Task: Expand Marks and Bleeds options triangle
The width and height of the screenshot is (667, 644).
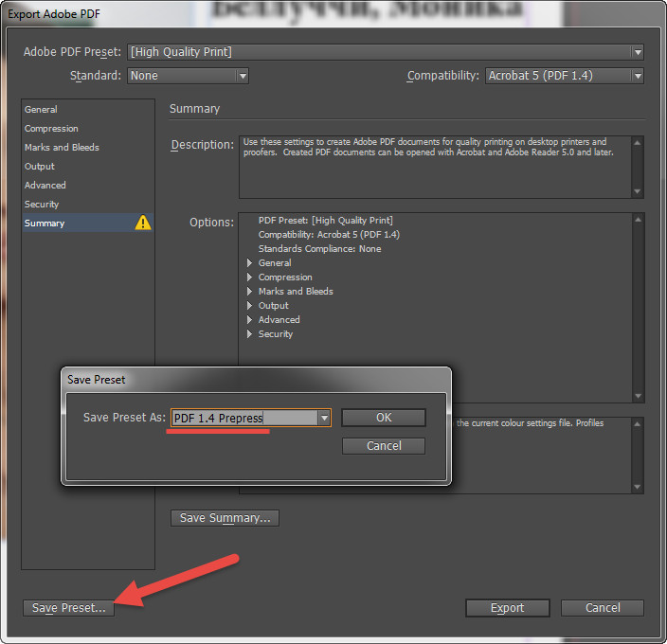Action: click(x=250, y=291)
